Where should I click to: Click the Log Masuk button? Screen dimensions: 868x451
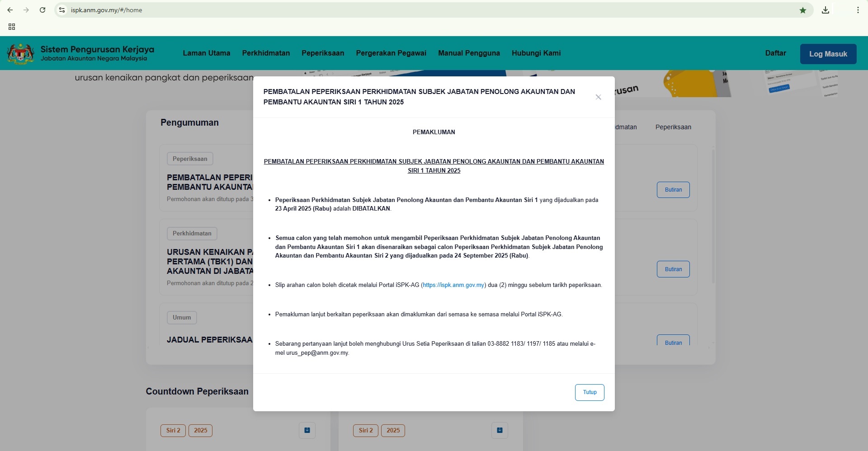pos(828,54)
